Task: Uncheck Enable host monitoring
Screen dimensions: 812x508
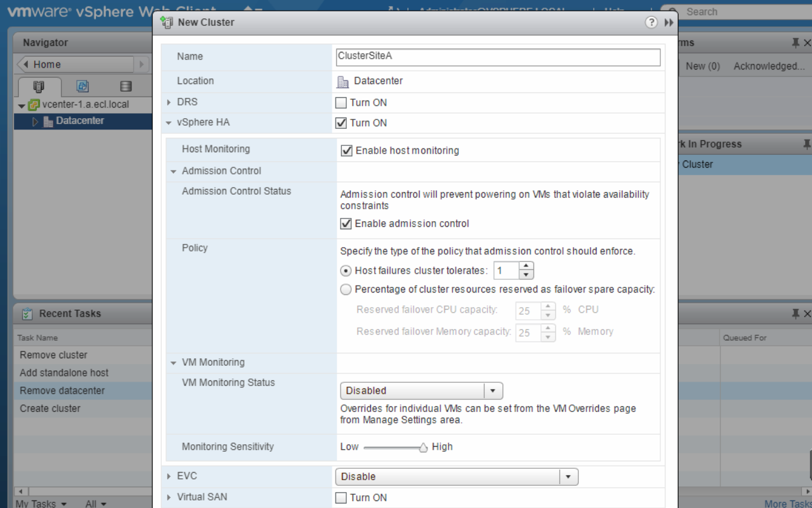Action: point(346,151)
